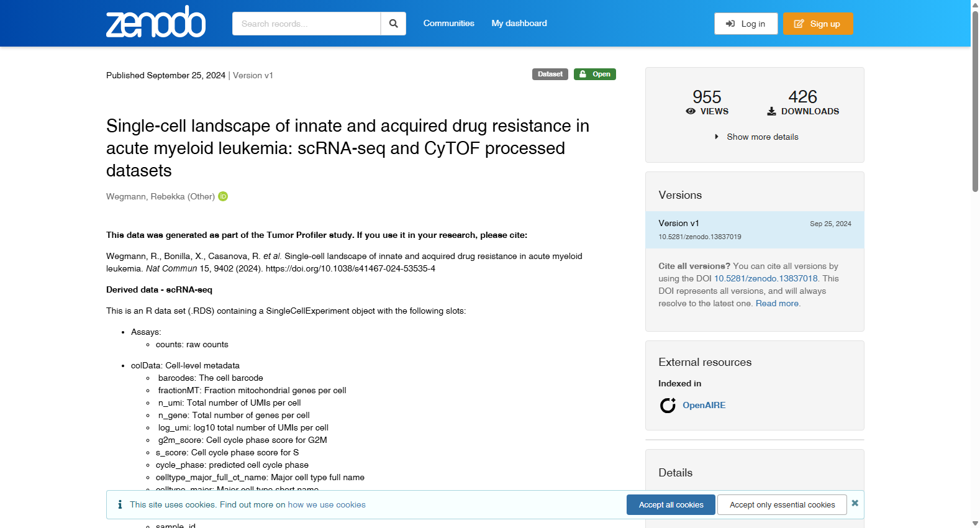The height and width of the screenshot is (528, 980).
Task: Accept all cookies
Action: [671, 504]
